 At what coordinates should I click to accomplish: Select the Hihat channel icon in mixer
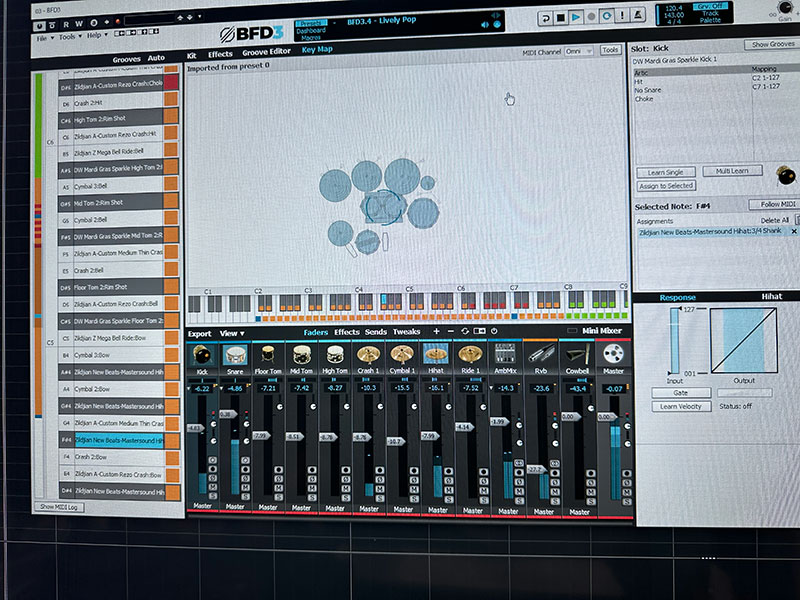click(x=436, y=354)
